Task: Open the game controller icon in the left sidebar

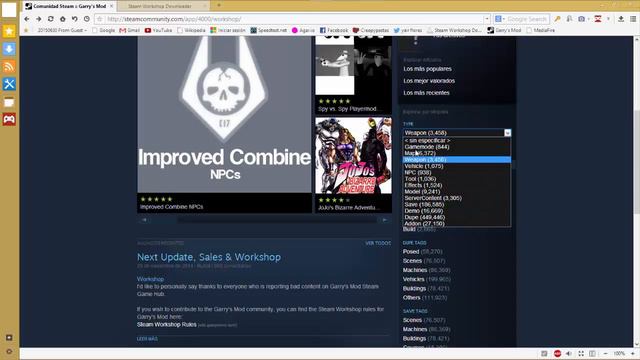Action: (9, 119)
